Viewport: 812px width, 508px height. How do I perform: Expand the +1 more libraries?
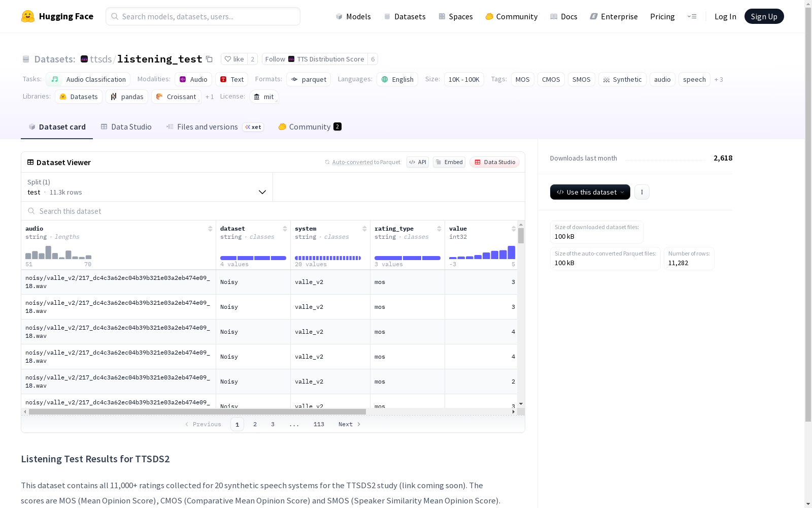[x=210, y=97]
